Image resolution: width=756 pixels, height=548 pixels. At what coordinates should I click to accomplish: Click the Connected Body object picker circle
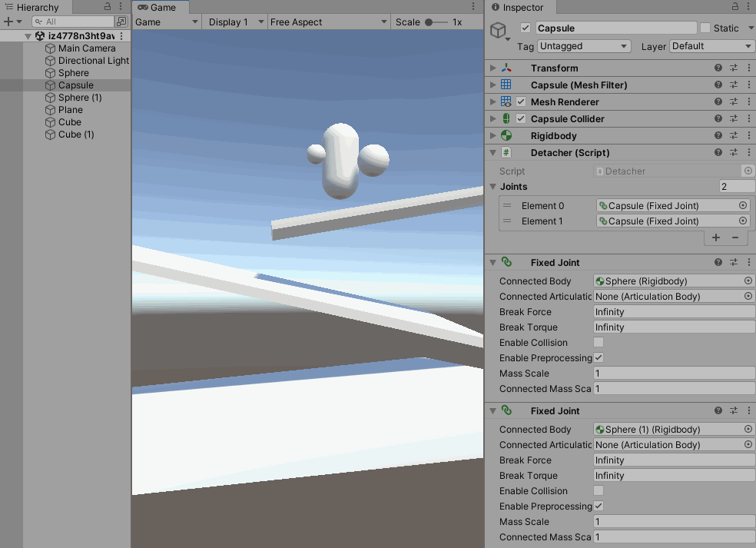(743, 281)
